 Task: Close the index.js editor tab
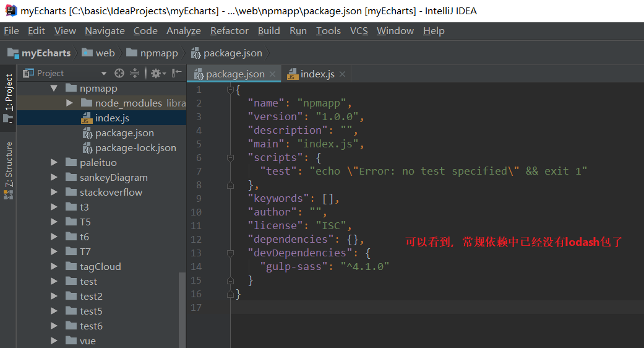coord(343,74)
